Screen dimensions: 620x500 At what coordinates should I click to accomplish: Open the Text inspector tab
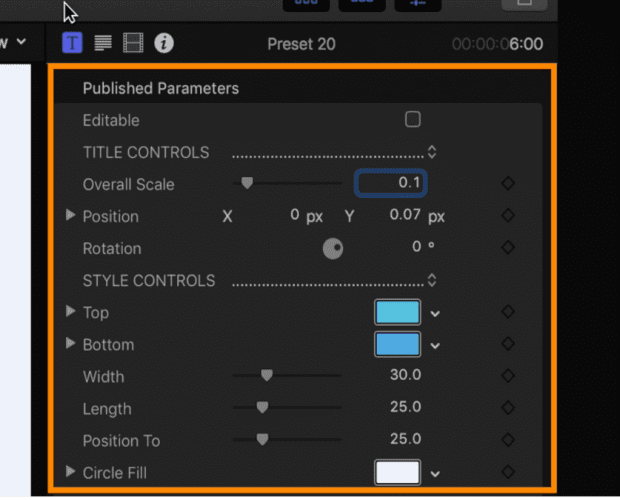(x=103, y=43)
